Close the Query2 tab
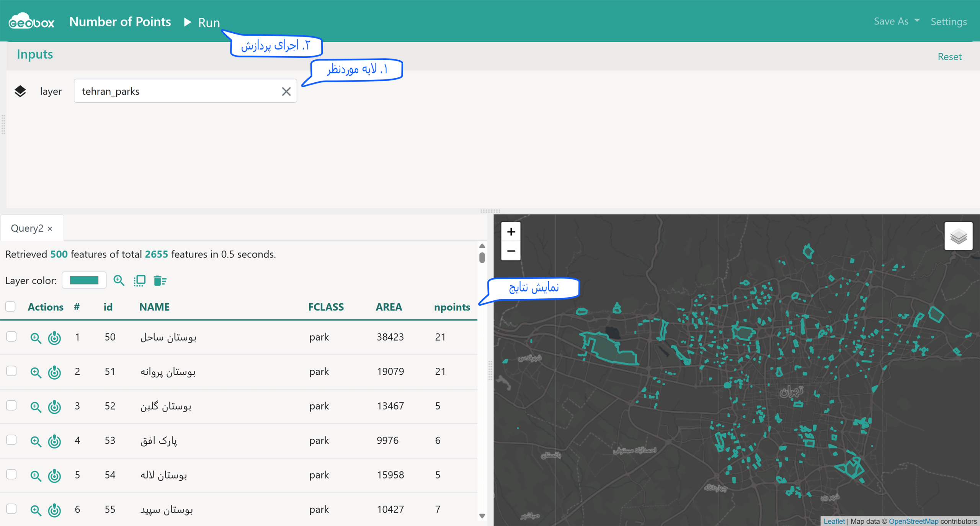This screenshot has height=526, width=980. pos(50,229)
